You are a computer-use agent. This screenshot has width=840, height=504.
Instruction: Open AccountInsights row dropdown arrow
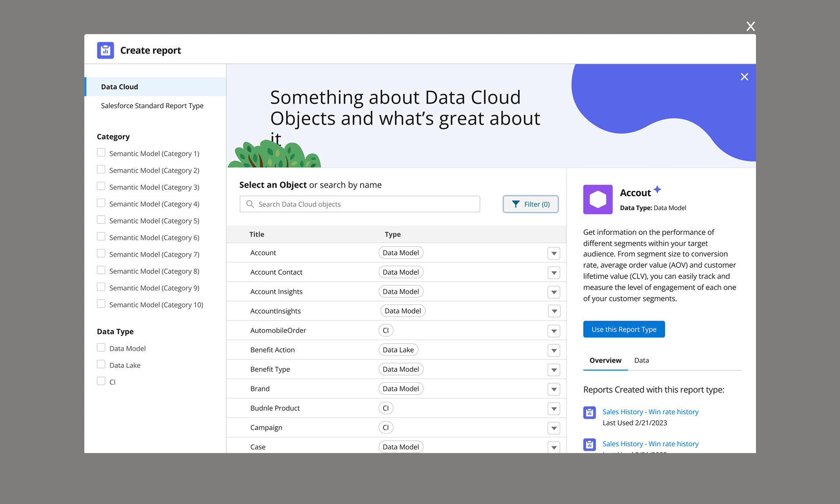554,311
